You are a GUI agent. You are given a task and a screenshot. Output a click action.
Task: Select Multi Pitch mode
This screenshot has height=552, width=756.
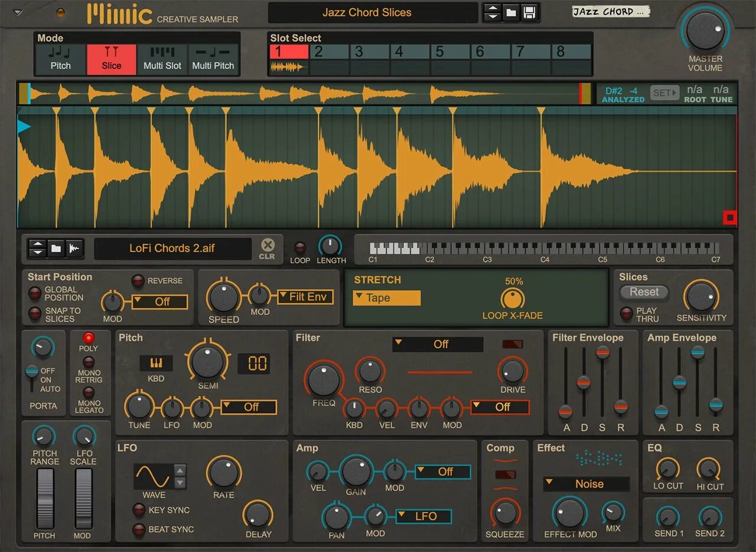click(213, 60)
